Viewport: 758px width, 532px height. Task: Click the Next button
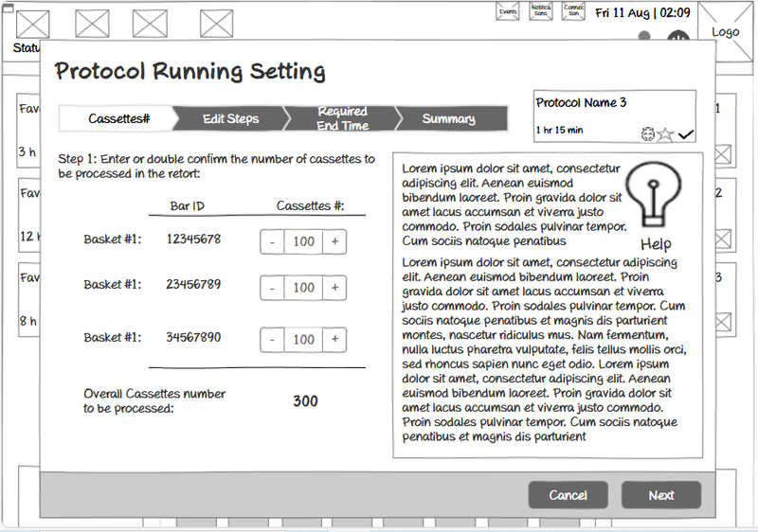661,495
